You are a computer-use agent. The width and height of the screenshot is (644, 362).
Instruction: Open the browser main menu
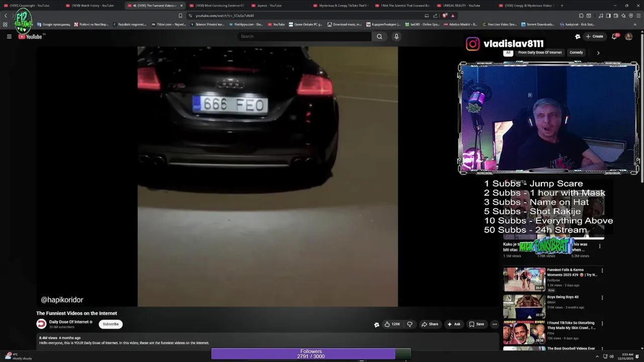point(638,16)
